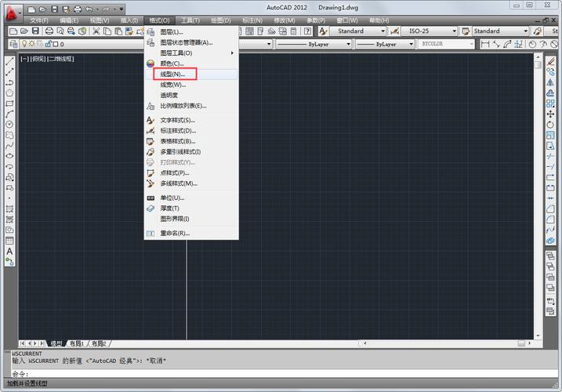
Task: Expand the ISO-25 dimension style dropdown
Action: 454,31
